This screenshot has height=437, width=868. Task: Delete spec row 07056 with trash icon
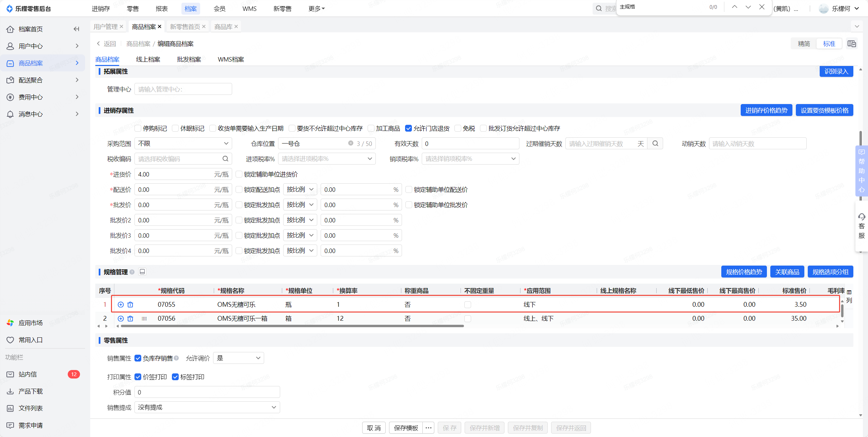point(130,318)
